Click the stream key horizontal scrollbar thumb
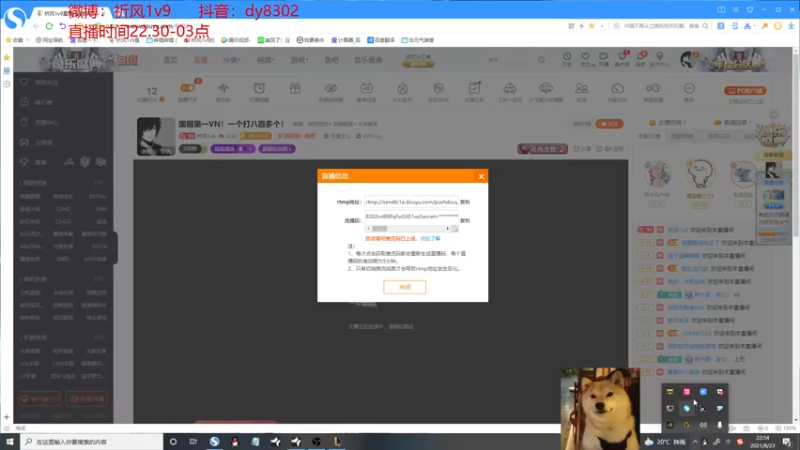Screen dimensions: 800x450 pyautogui.click(x=379, y=229)
